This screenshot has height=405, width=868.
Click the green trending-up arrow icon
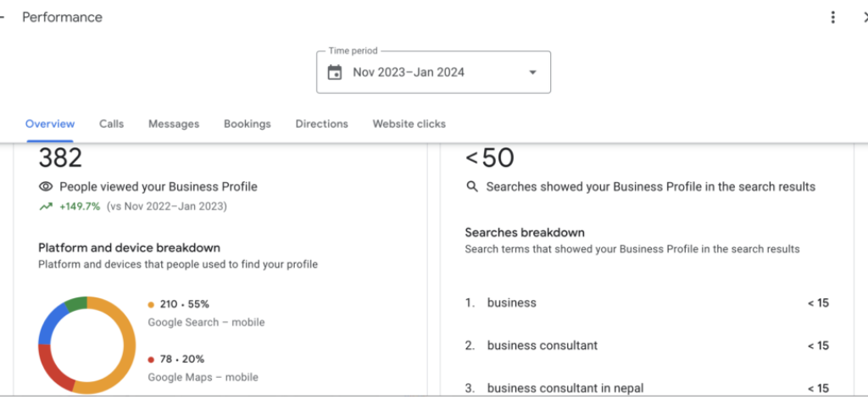point(45,206)
